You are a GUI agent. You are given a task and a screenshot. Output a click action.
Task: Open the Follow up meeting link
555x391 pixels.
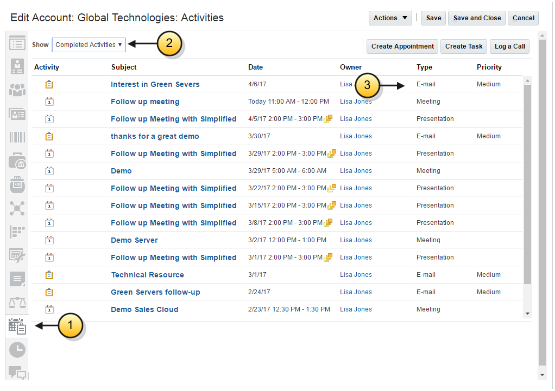pos(145,102)
